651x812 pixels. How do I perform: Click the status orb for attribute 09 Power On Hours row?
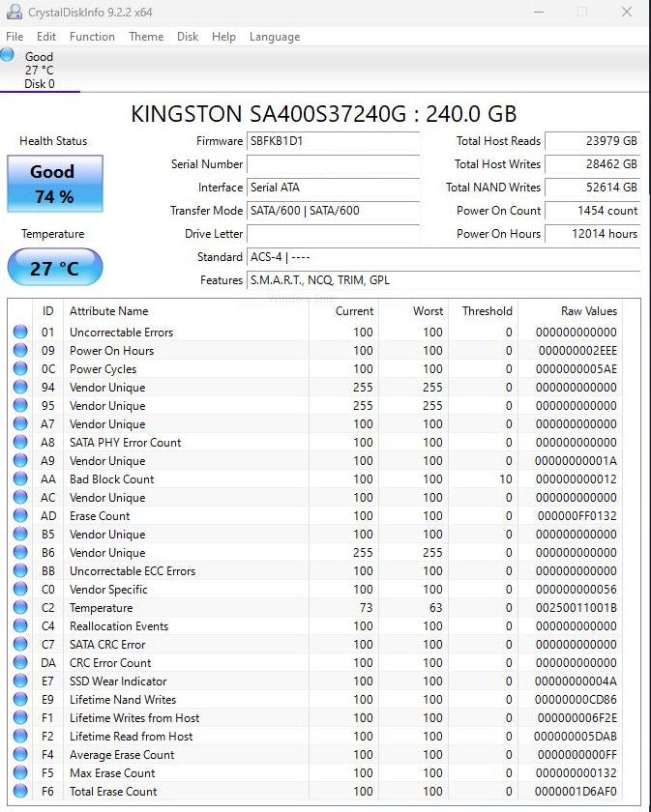(x=20, y=350)
